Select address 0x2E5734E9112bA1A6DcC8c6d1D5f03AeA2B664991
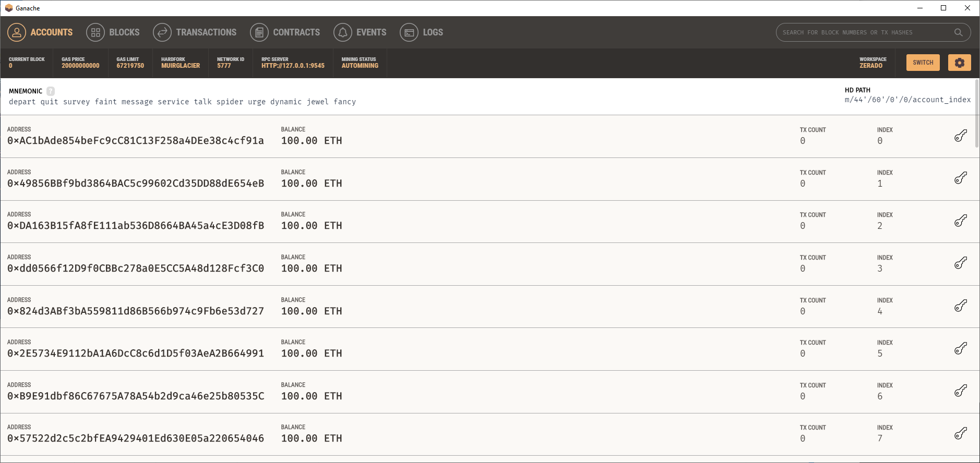 pos(136,354)
